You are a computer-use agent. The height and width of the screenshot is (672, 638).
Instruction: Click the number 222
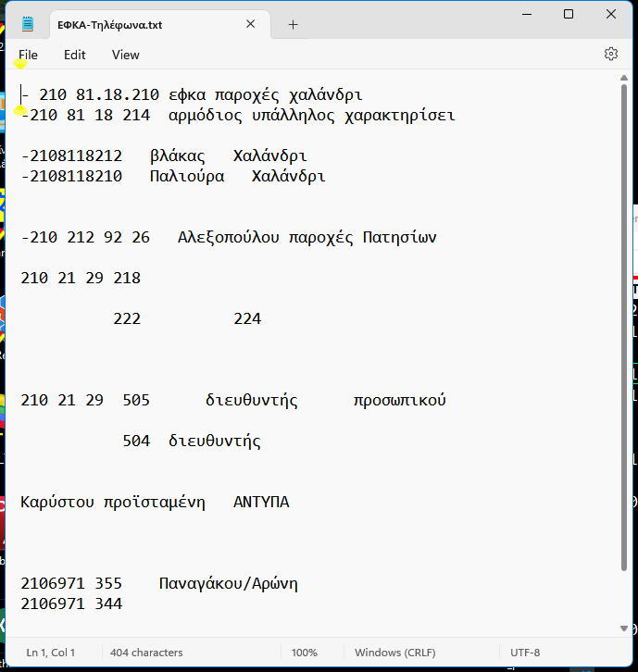click(127, 318)
